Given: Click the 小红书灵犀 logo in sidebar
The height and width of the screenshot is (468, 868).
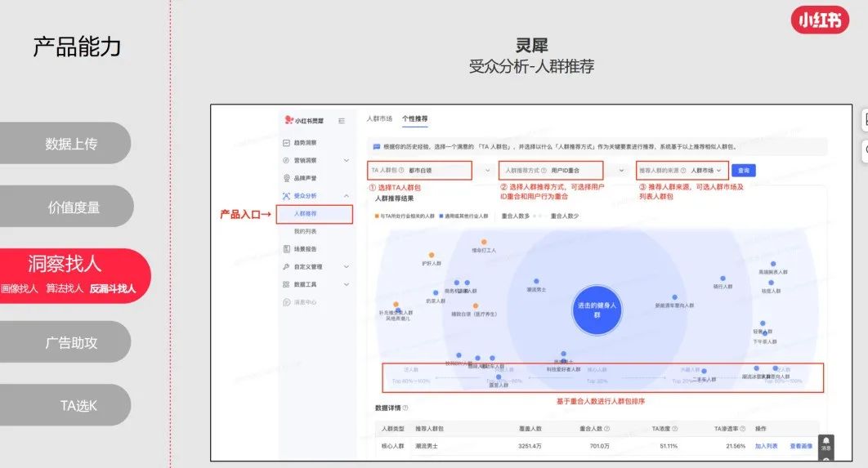Looking at the screenshot, I should tap(304, 121).
